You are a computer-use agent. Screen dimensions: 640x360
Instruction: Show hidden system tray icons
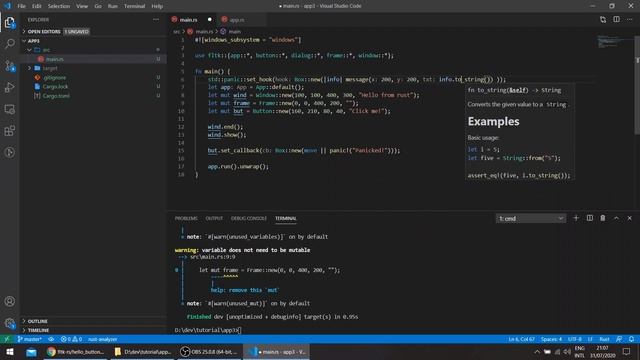point(537,352)
